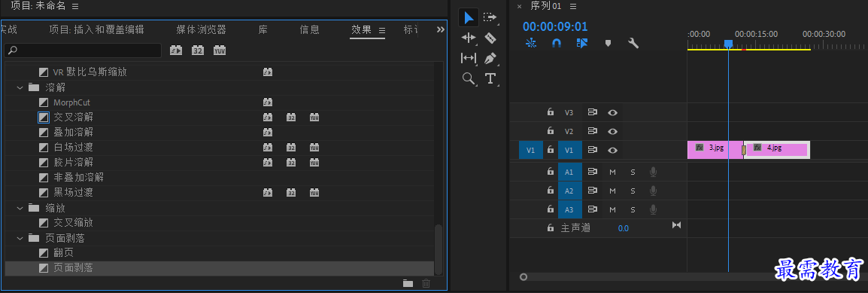Screen dimensions: 868x293
Task: Select the Ripple Edit tool
Action: click(x=469, y=38)
